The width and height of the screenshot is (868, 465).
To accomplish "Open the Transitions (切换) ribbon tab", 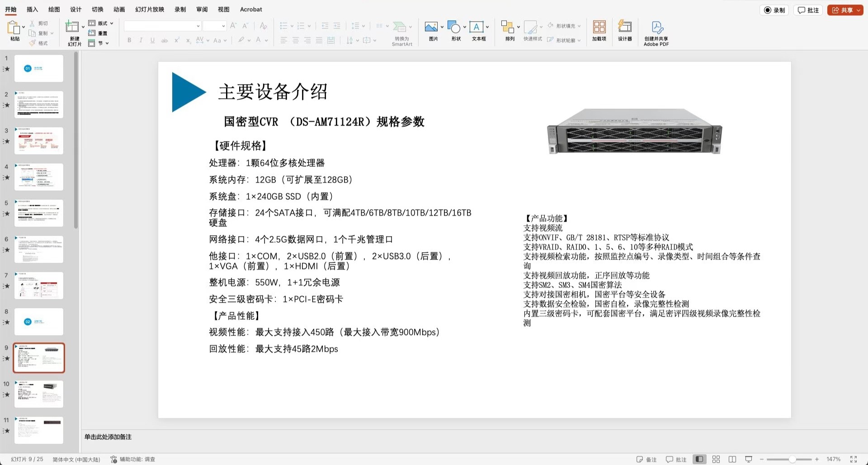I will [97, 9].
